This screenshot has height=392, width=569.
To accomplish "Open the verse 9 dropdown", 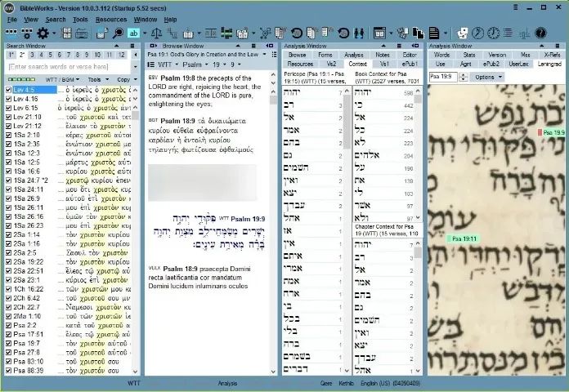I will tap(235, 65).
